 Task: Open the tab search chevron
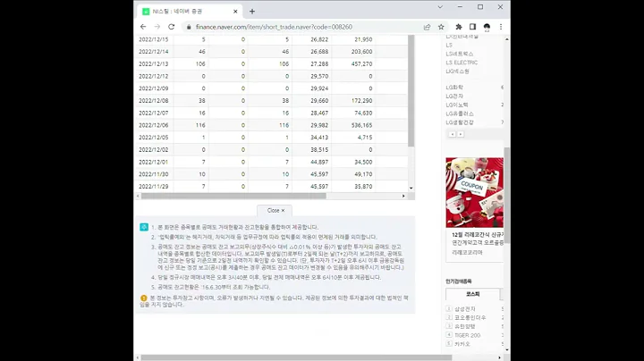click(x=440, y=7)
